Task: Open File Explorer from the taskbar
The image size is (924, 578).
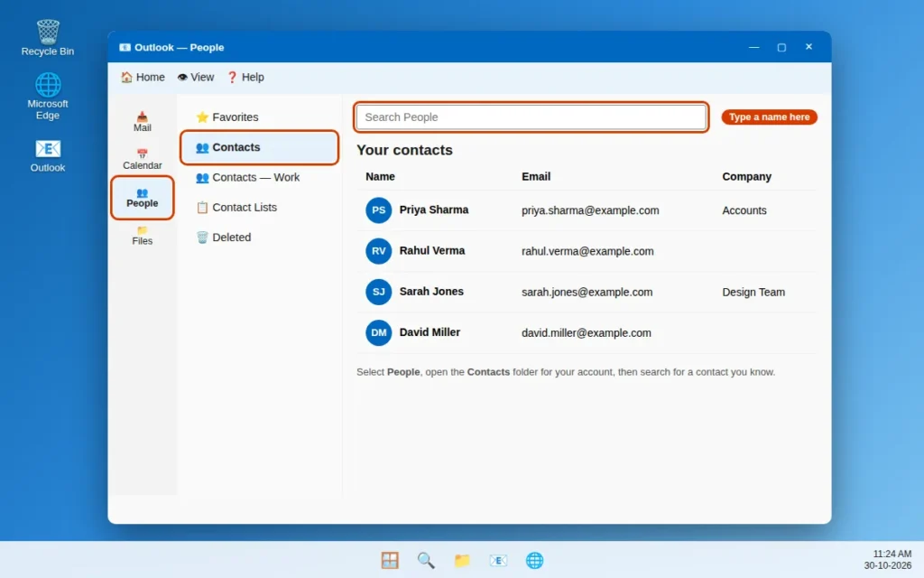Action: pos(462,560)
